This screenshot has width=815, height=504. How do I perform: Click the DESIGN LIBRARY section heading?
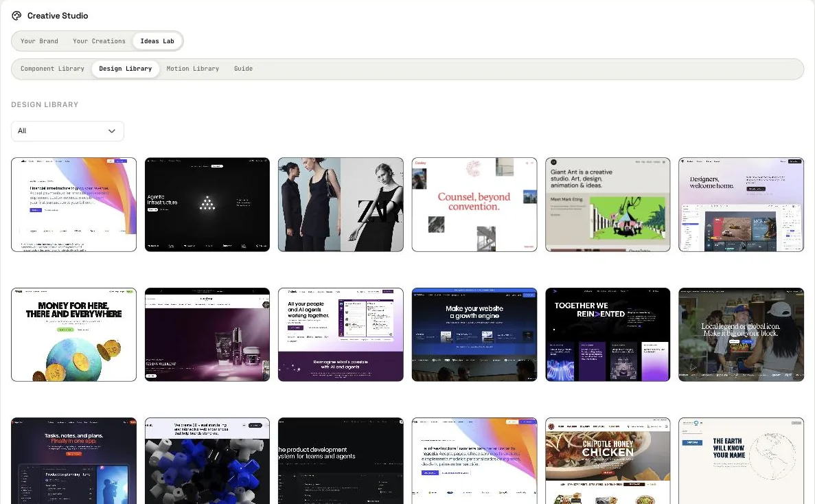[45, 104]
